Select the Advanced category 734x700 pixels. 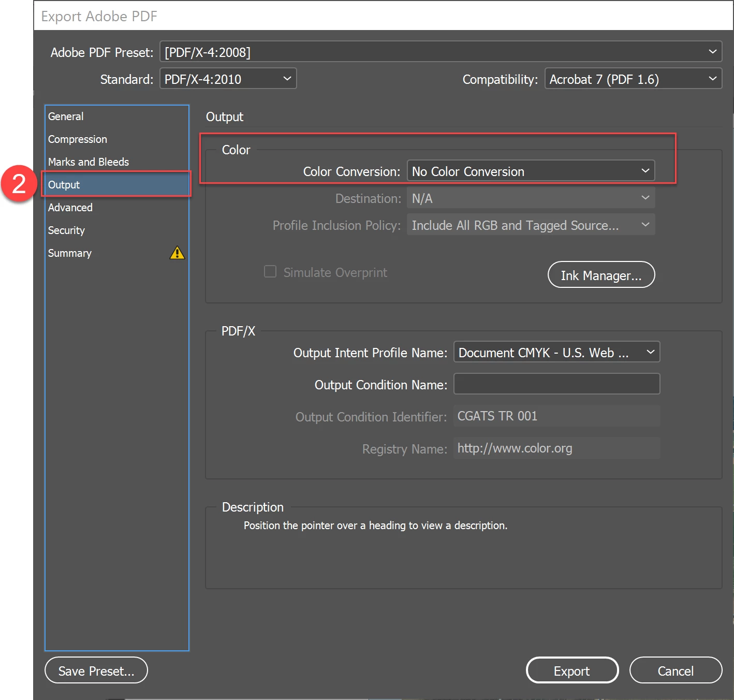pos(117,208)
